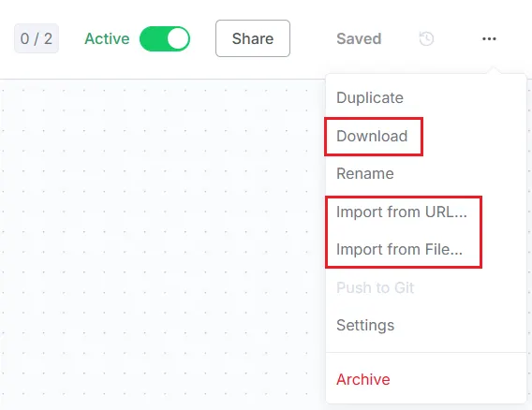Deactivate the workflow with the green switch
This screenshot has width=532, height=410.
point(165,38)
